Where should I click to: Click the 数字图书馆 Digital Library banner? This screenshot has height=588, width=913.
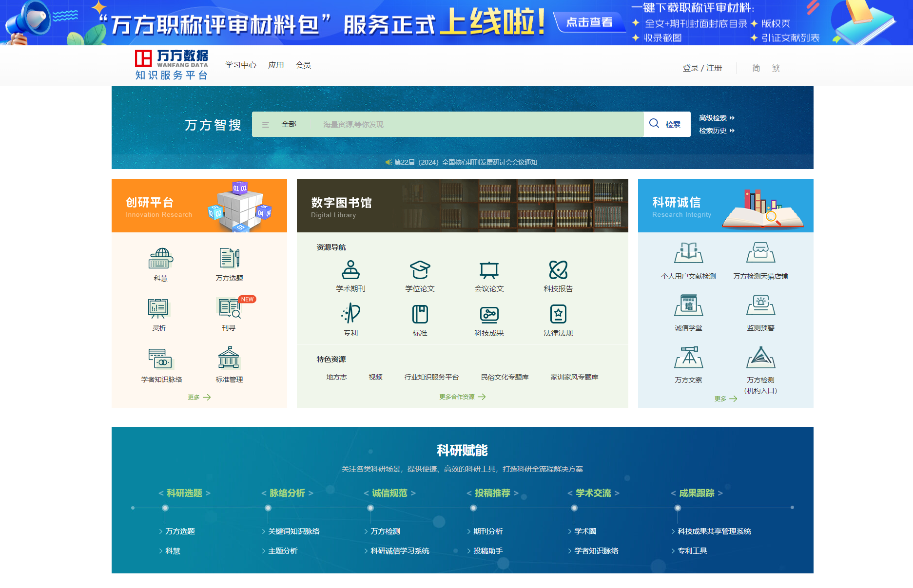tap(462, 206)
